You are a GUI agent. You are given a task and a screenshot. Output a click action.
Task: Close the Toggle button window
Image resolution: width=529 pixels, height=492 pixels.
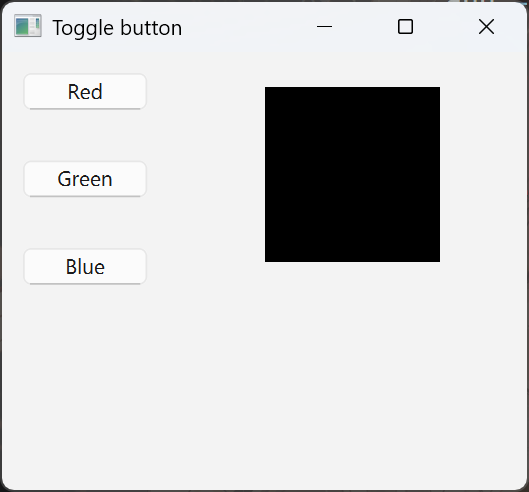coord(486,26)
